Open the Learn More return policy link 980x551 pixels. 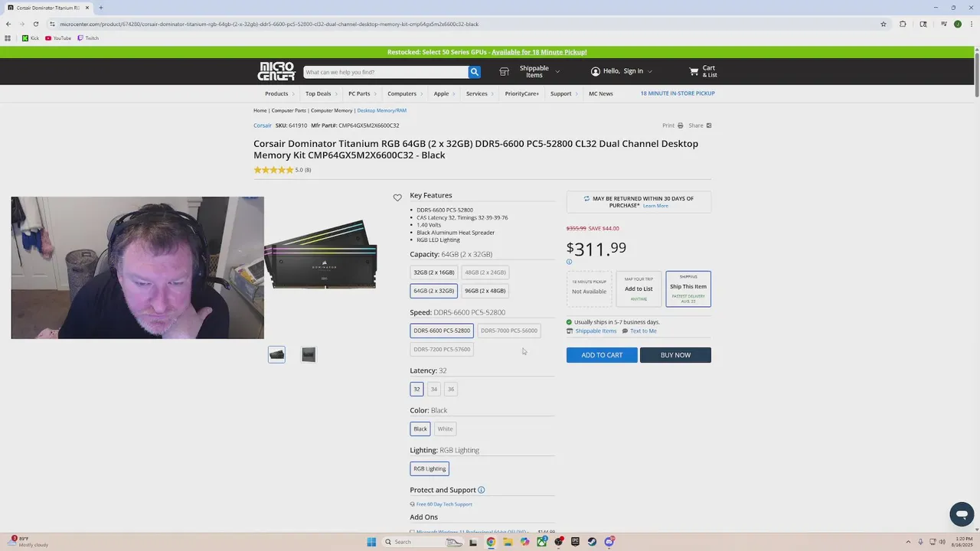coord(655,206)
